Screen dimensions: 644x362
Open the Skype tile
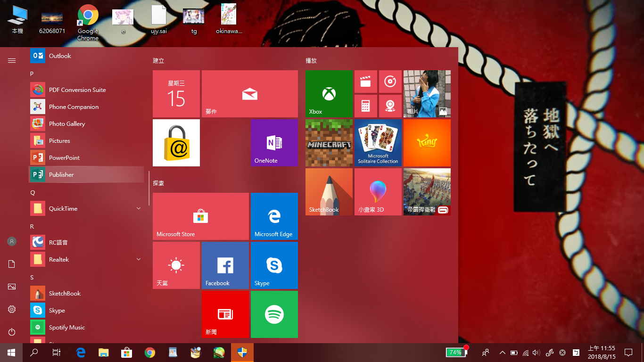click(x=274, y=265)
